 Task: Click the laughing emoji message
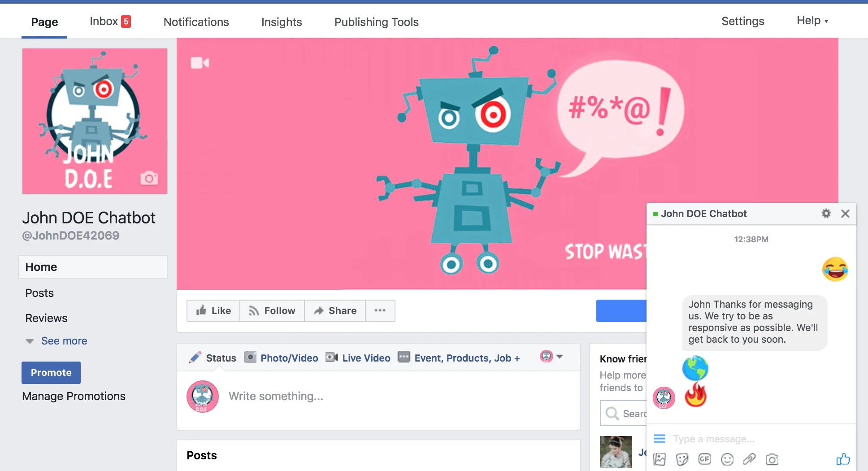click(835, 269)
